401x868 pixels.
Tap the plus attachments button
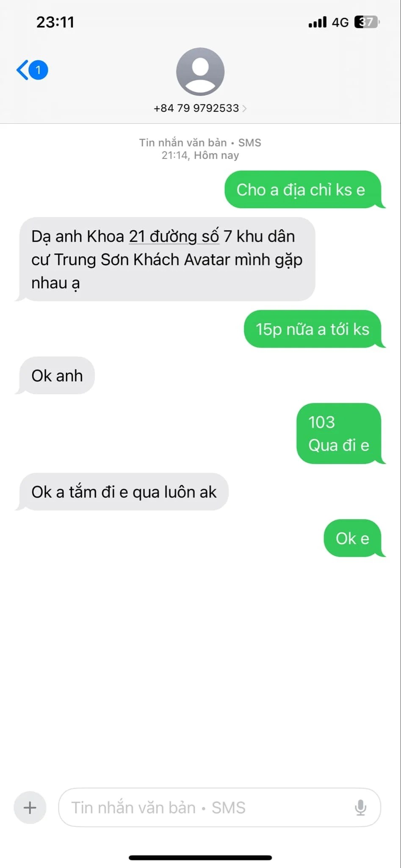(30, 807)
